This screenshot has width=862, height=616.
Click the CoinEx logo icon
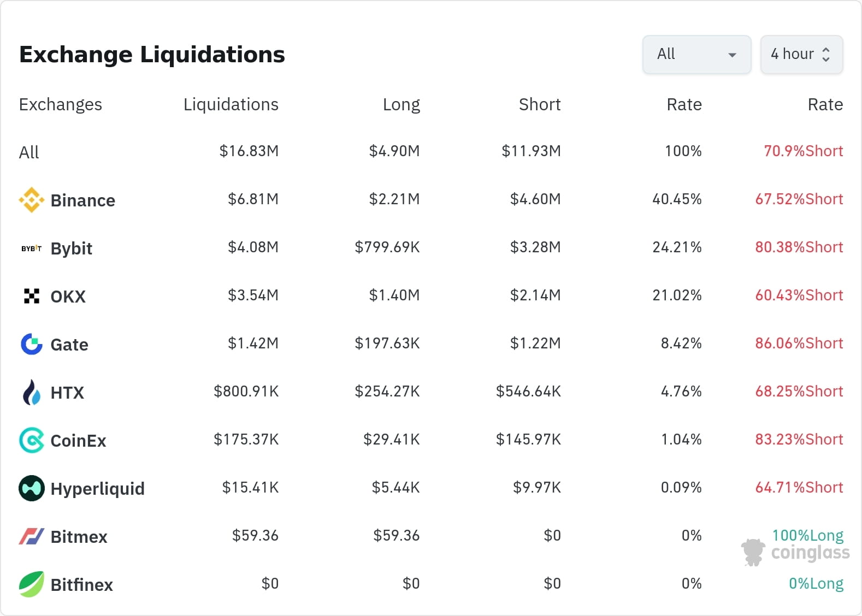pyautogui.click(x=32, y=440)
